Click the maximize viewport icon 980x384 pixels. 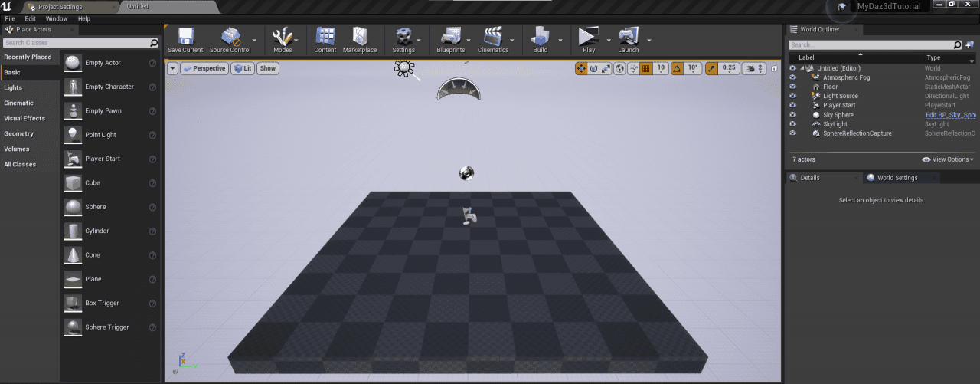pos(773,68)
